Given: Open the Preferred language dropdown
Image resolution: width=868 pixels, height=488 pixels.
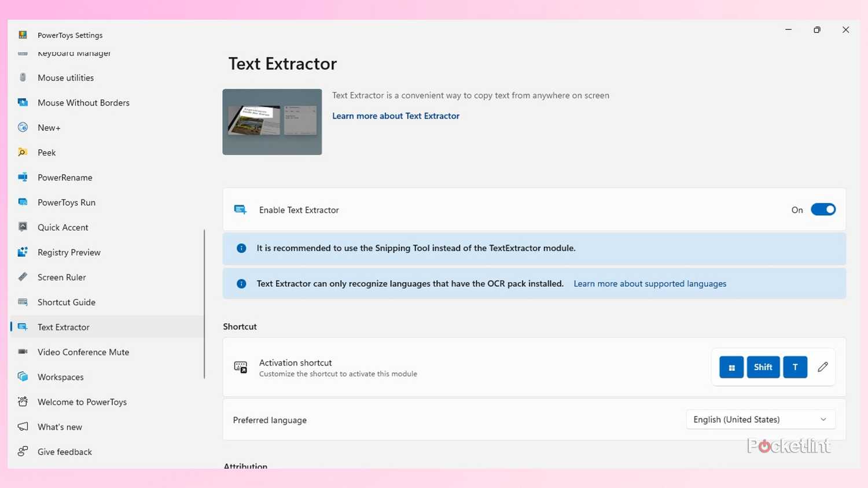Looking at the screenshot, I should pos(760,420).
